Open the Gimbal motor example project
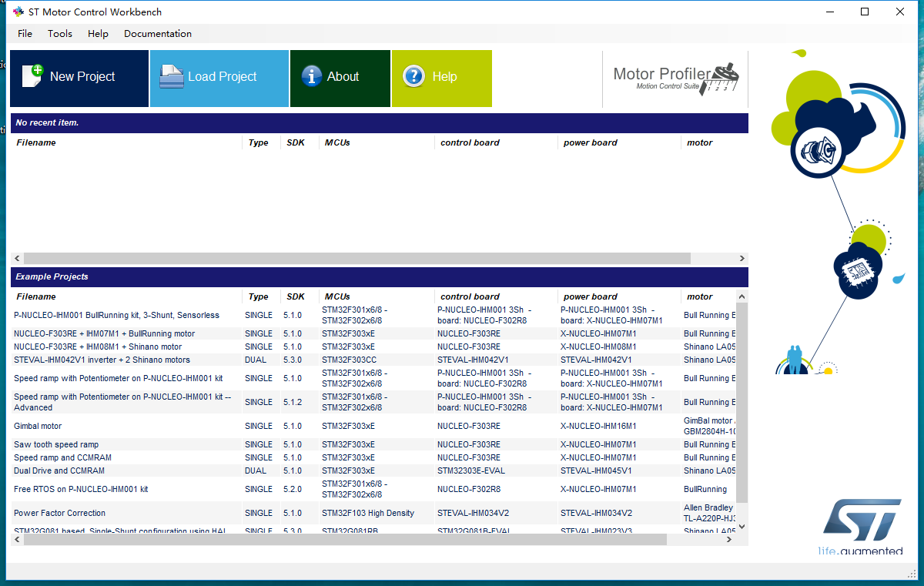This screenshot has height=586, width=924. [x=37, y=426]
